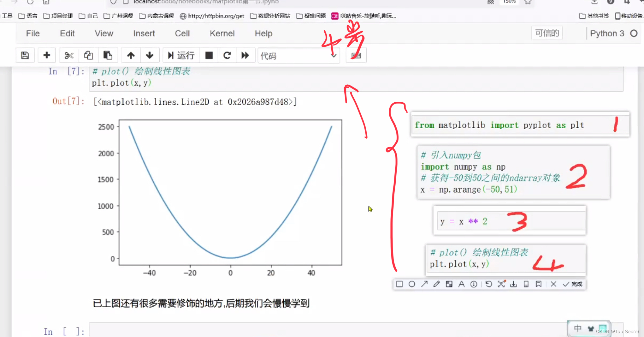Screen dimensions: 644x337
Task: Cancel annotations with the X icon
Action: [553, 284]
